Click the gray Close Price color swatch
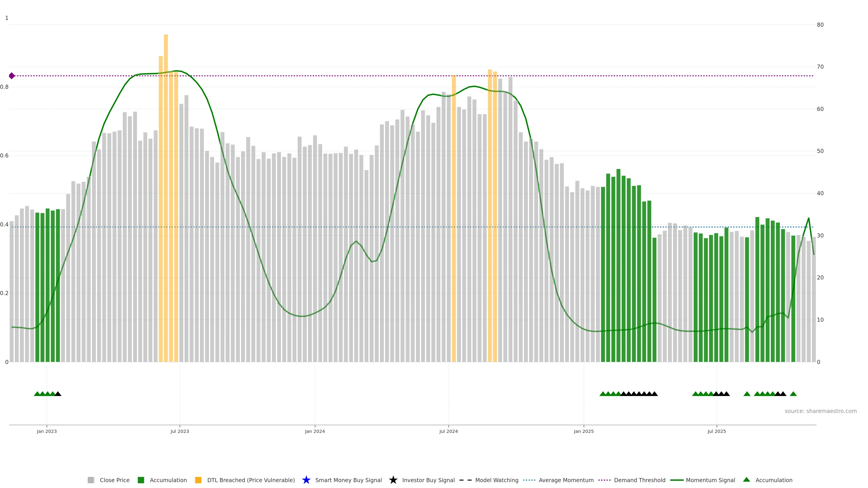Screen dimensions: 868x488 coord(91,480)
